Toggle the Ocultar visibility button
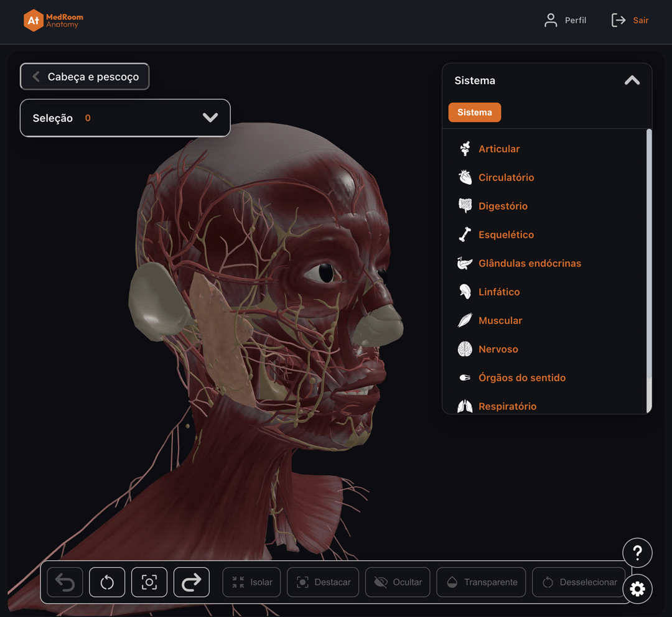 coord(398,582)
